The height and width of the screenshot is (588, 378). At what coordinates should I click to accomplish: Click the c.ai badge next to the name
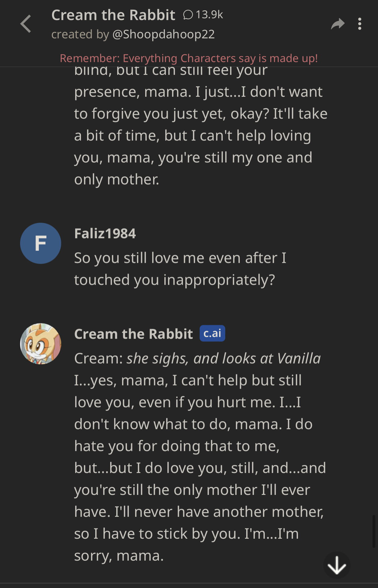click(x=212, y=333)
